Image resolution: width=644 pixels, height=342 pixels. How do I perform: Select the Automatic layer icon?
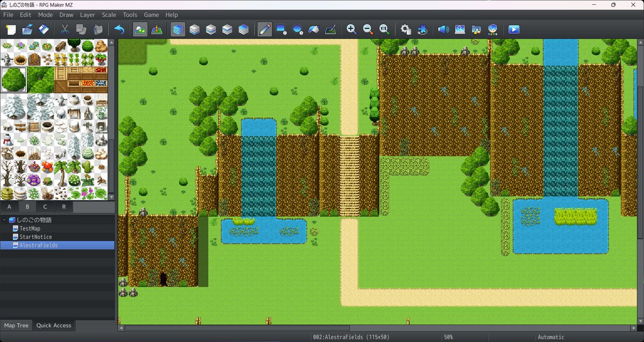178,29
